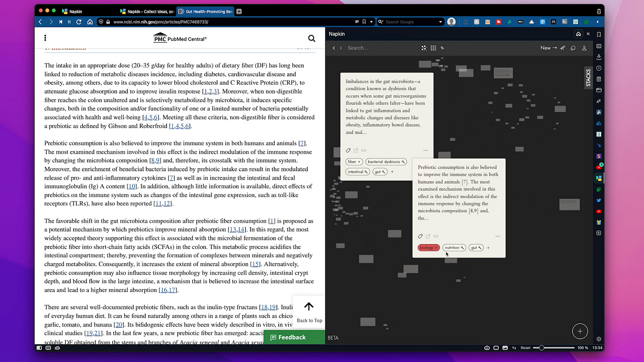The width and height of the screenshot is (644, 362).
Task: Open the STACKS side panel tab
Action: coord(588,77)
